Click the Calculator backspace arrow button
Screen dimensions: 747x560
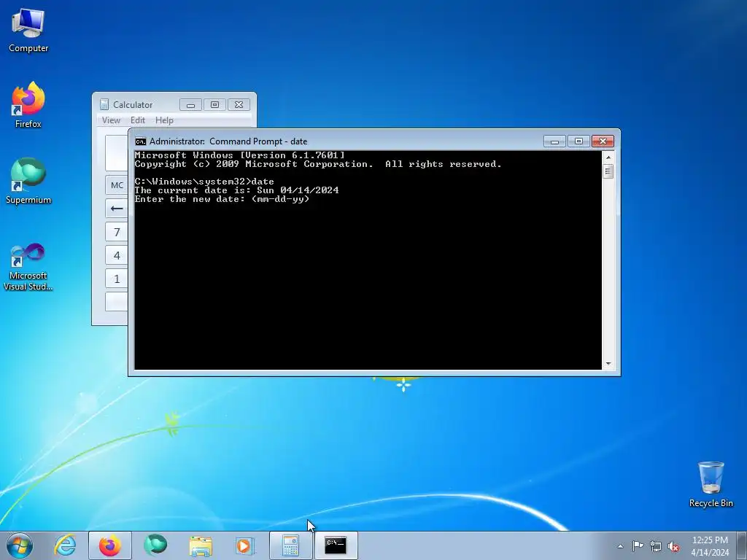click(117, 209)
